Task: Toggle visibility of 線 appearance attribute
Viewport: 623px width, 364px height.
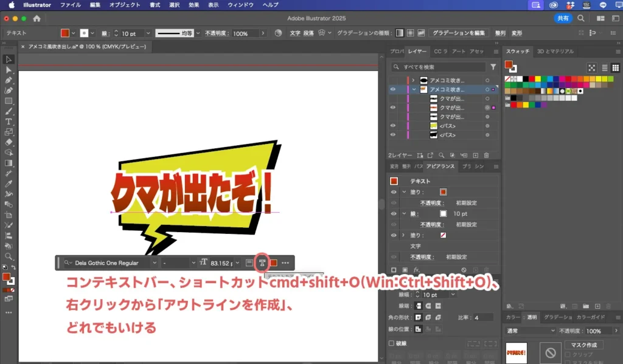Action: pyautogui.click(x=393, y=213)
